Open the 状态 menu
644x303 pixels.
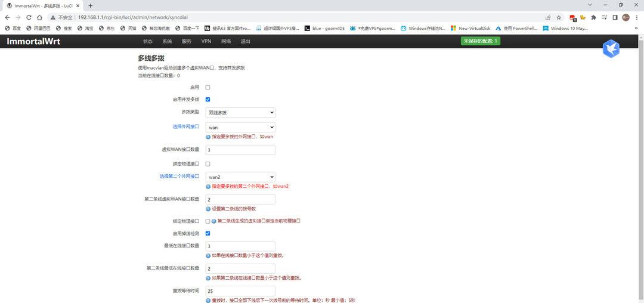pyautogui.click(x=148, y=42)
